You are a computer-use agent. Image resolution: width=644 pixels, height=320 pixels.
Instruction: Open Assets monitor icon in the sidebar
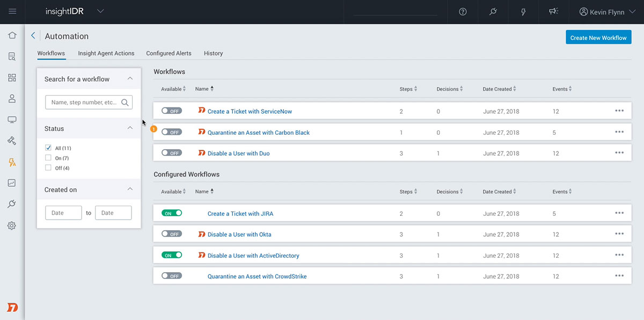point(12,120)
